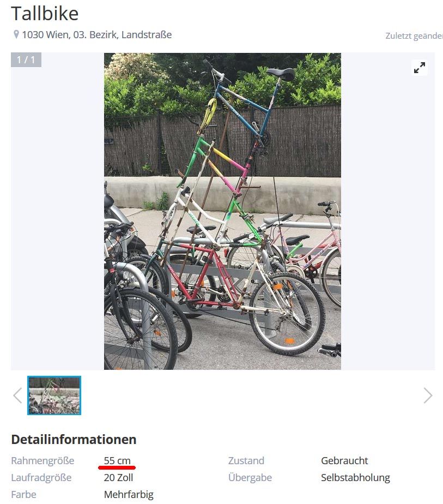443x504 pixels.
Task: Click the Detailinformationen heading
Action: click(x=74, y=440)
